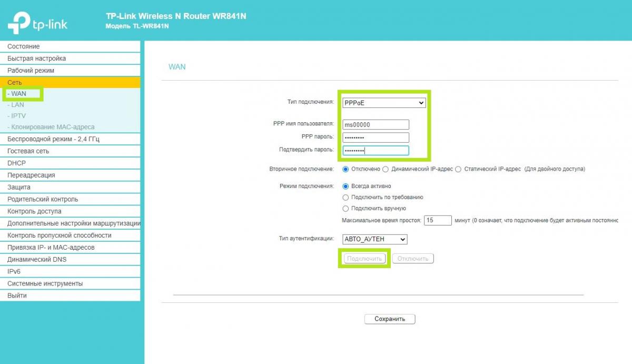Select 'Статический IP-адрес' radio button
The width and height of the screenshot is (632, 364).
pyautogui.click(x=458, y=169)
